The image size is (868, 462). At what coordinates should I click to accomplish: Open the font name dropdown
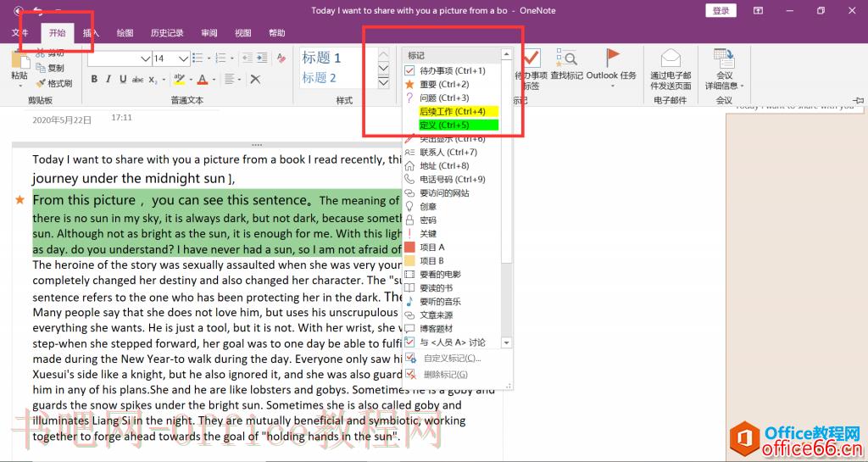pos(146,58)
